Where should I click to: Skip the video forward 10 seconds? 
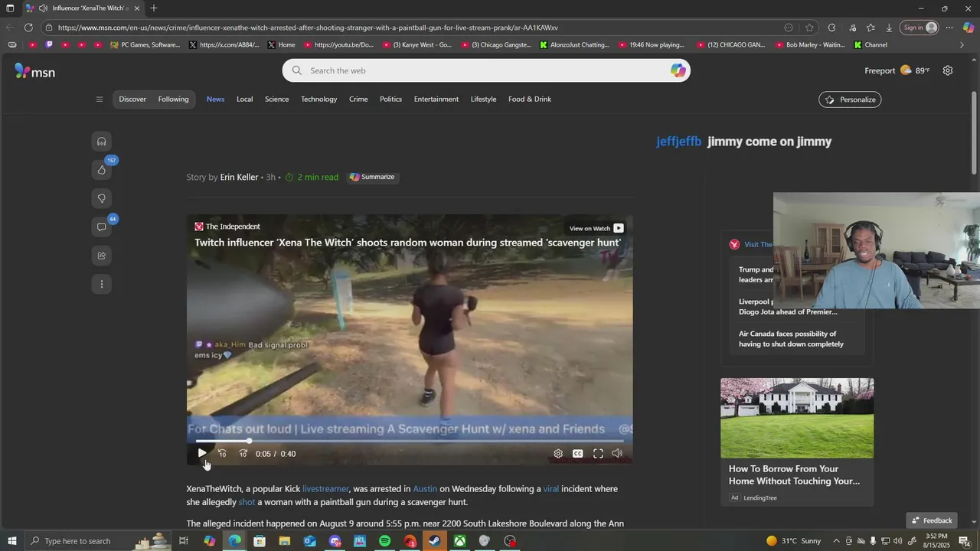pyautogui.click(x=243, y=453)
